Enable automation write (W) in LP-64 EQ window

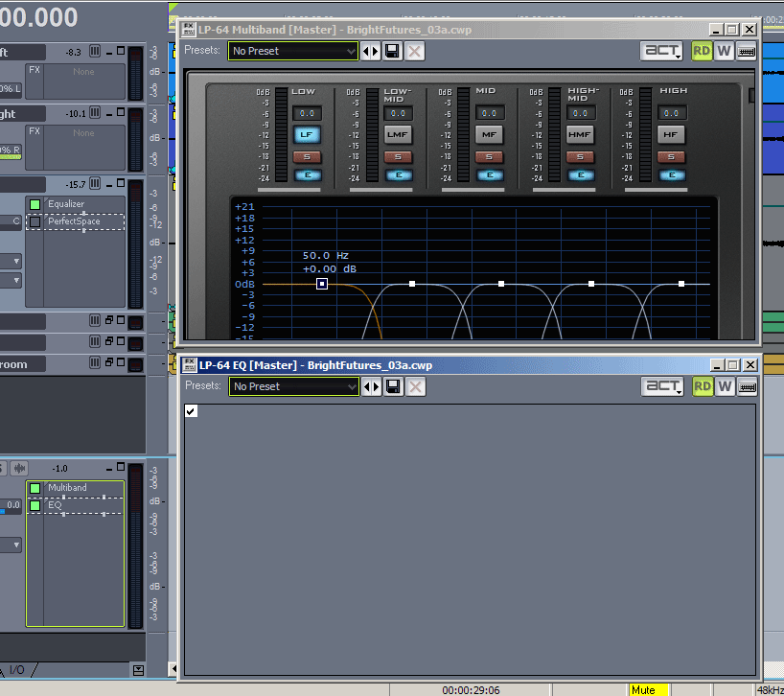tap(725, 386)
